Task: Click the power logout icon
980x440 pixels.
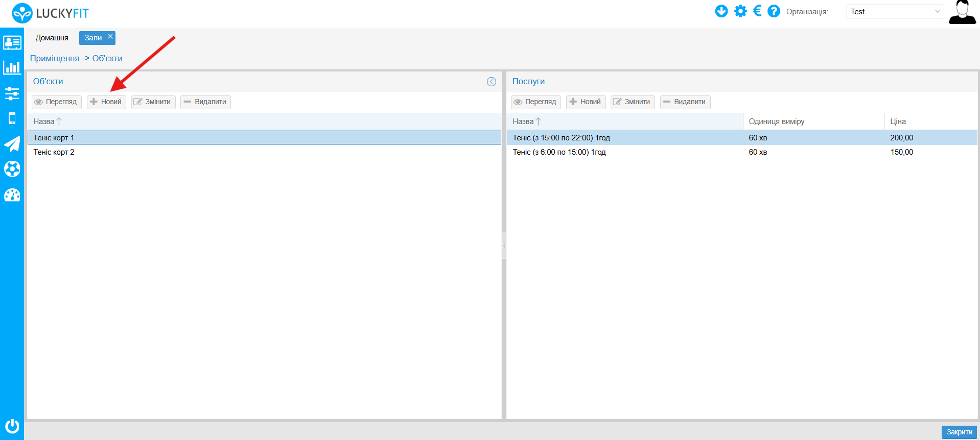Action: 12,426
